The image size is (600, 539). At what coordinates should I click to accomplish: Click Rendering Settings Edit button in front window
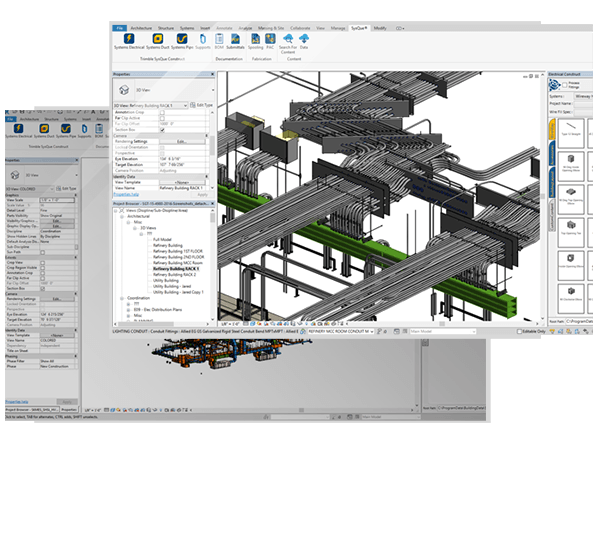182,142
